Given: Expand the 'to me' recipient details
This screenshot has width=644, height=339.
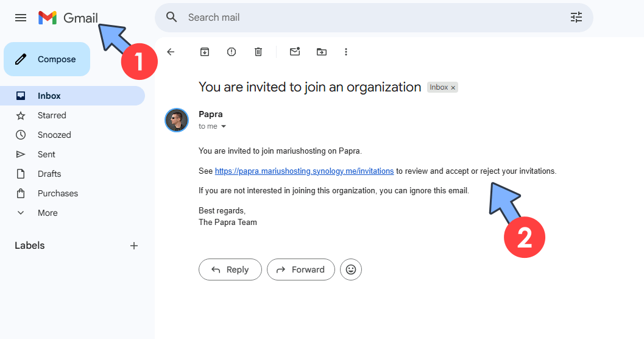Looking at the screenshot, I should 224,126.
